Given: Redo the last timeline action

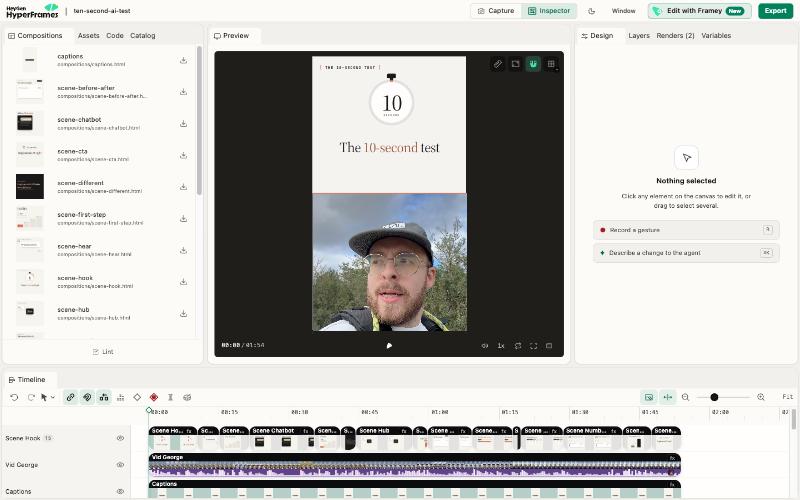Looking at the screenshot, I should 31,397.
